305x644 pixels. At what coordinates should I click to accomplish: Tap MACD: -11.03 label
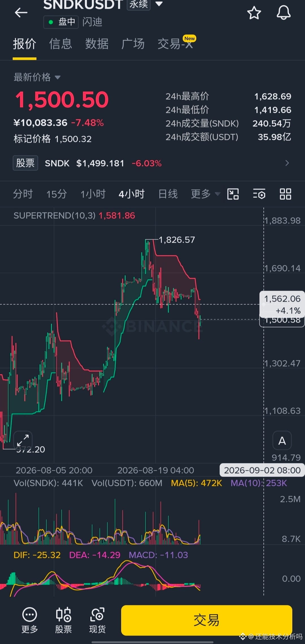coord(158,555)
